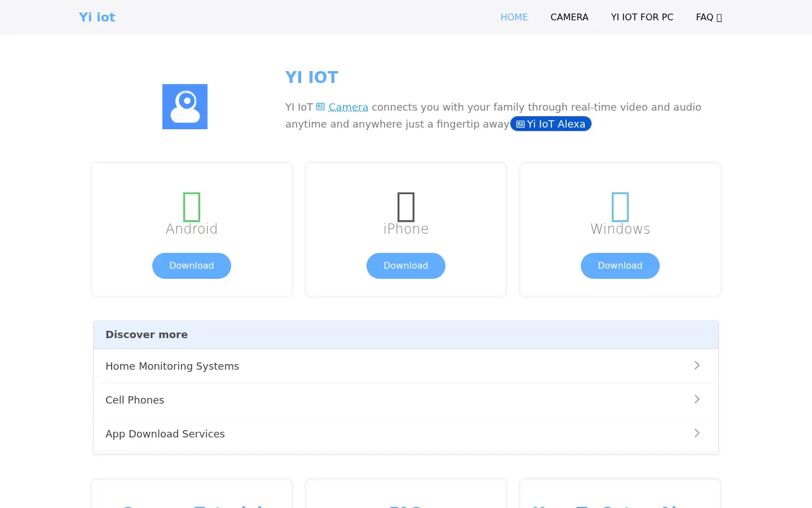Click the YI IoT camera app image
Viewport: 812px width, 508px height.
[x=185, y=107]
